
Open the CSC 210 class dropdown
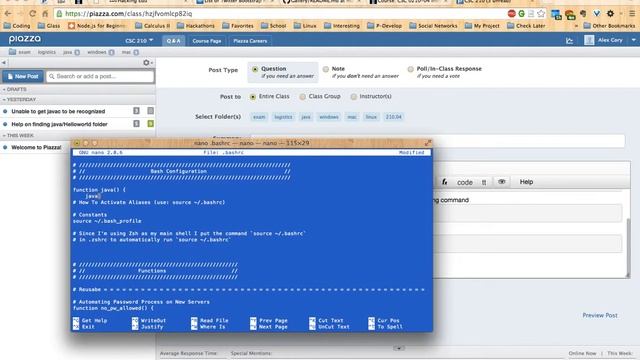point(139,41)
